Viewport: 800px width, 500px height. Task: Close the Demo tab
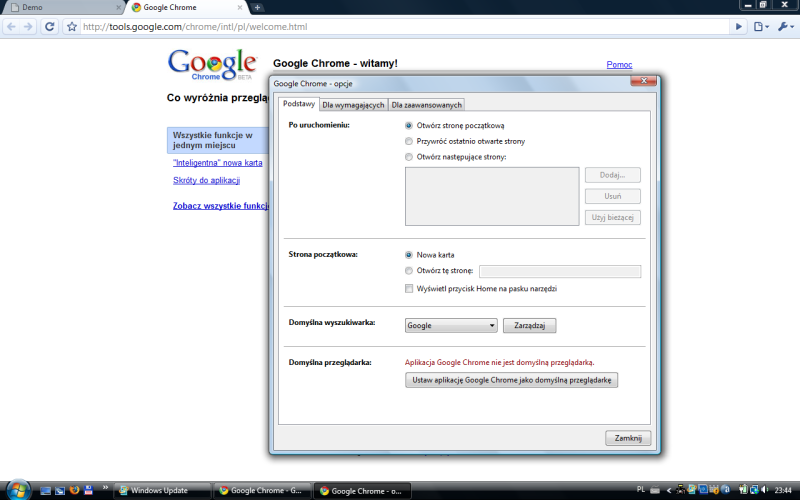pos(118,8)
